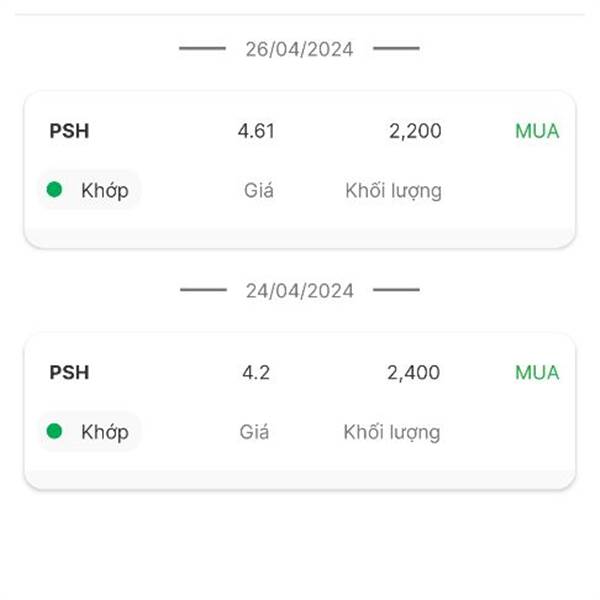Tap the MUA label on the 24/04 order
This screenshot has width=600, height=600.
click(537, 372)
